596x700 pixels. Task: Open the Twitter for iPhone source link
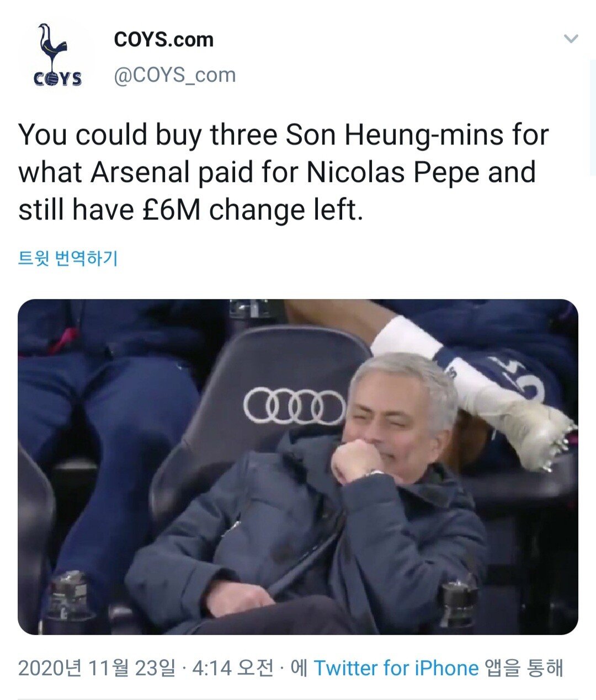coord(396,668)
